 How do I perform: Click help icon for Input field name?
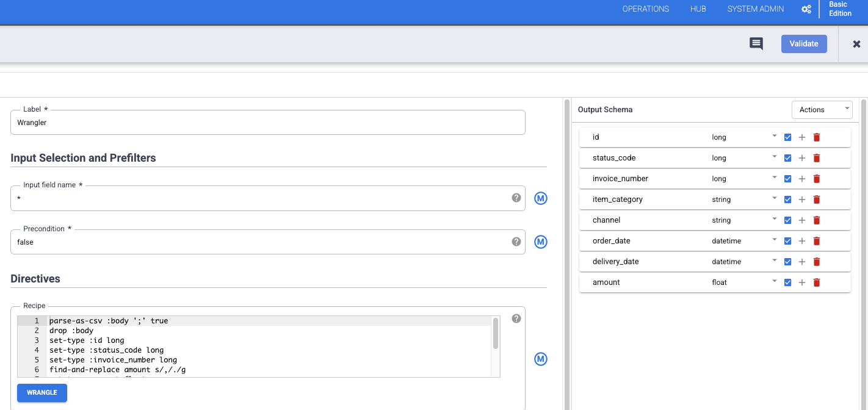[516, 198]
